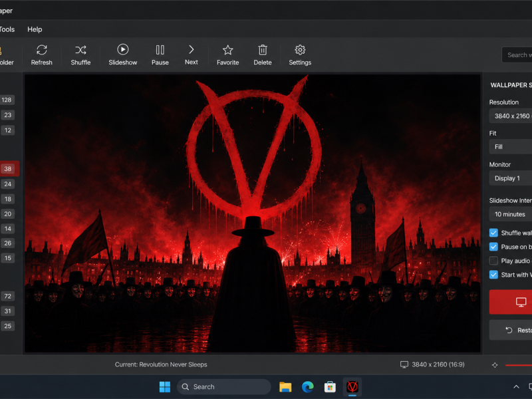Toggle the Start with Windows checkbox
Image resolution: width=532 pixels, height=399 pixels.
tap(493, 275)
